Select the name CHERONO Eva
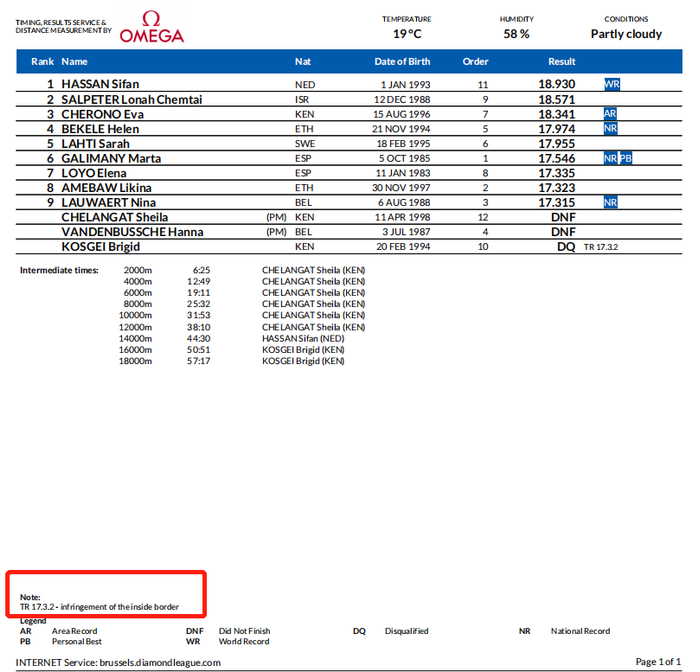The width and height of the screenshot is (700, 672). tap(102, 114)
